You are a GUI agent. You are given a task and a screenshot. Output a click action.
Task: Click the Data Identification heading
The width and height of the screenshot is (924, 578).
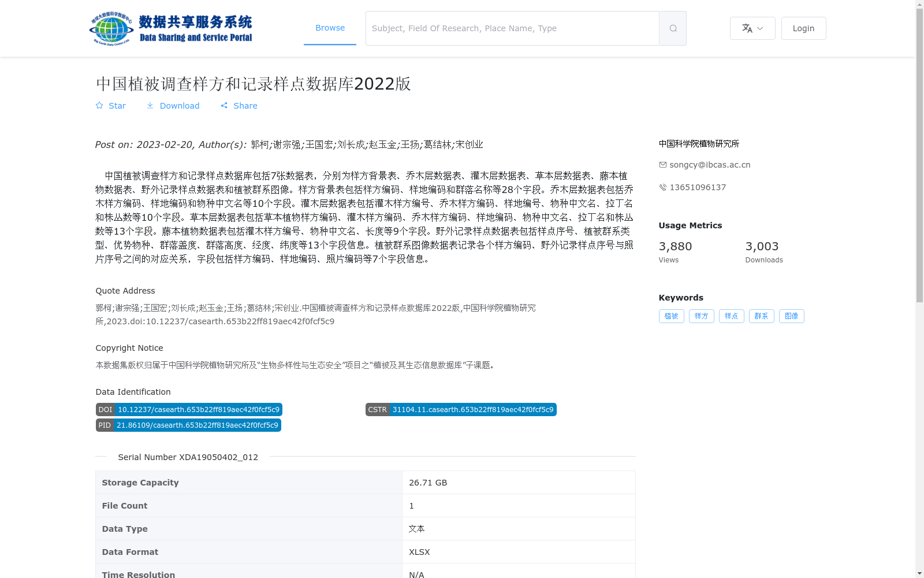[133, 392]
